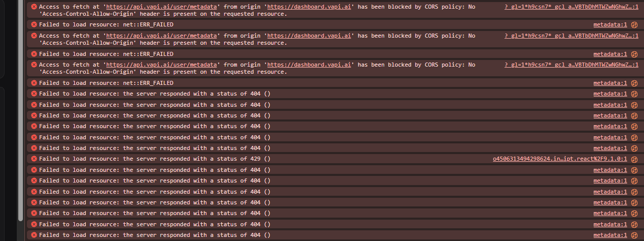The height and width of the screenshot is (241, 644).
Task: Click the orange request icon on the bottom 404 row
Action: tap(634, 235)
